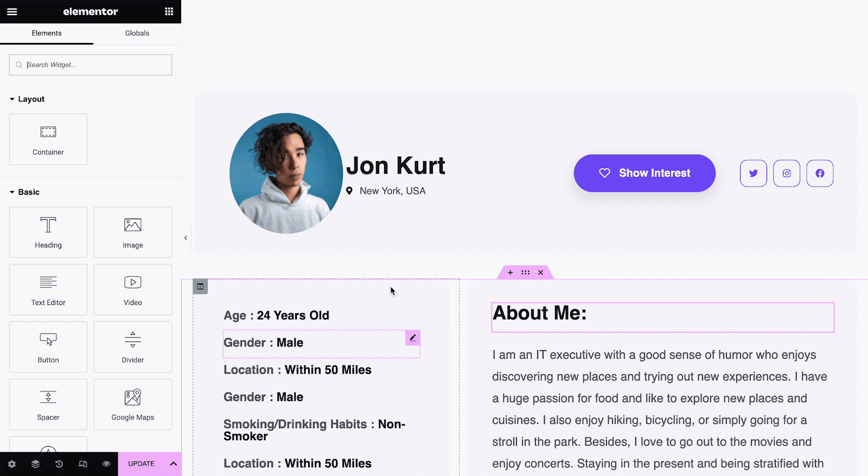The height and width of the screenshot is (476, 868).
Task: Select the Divider widget
Action: point(133,347)
